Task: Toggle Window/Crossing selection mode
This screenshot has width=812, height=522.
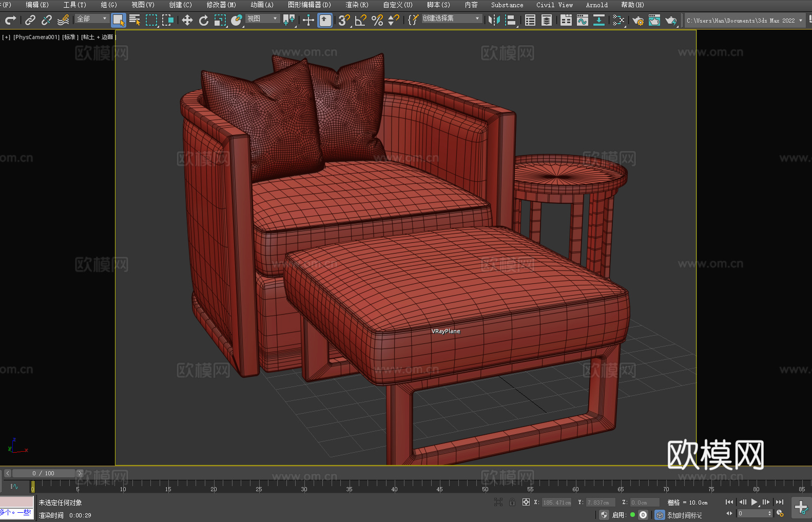Action: 168,20
